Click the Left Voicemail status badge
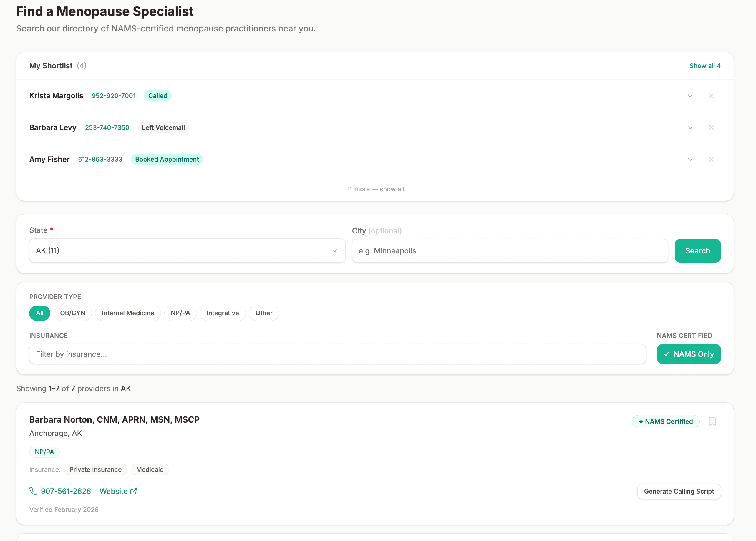The width and height of the screenshot is (756, 541). coord(163,127)
